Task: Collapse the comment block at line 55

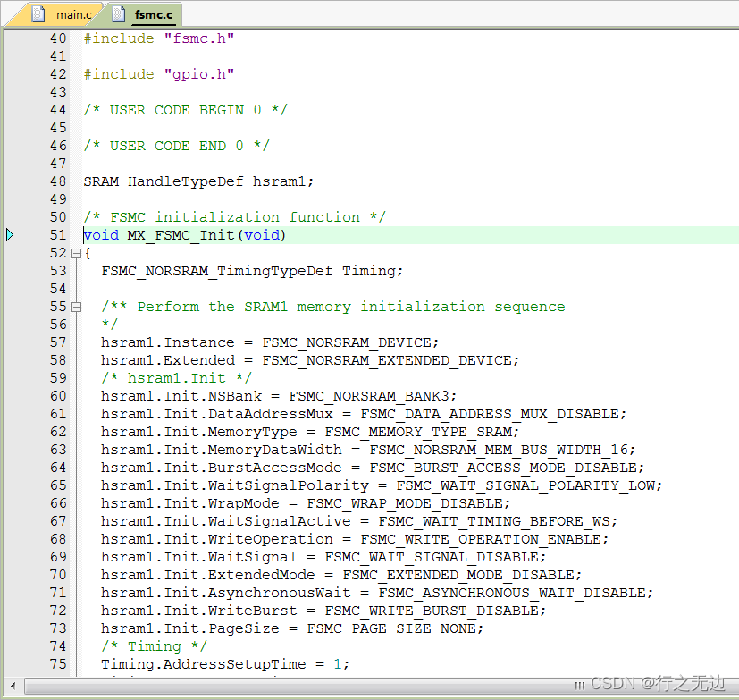Action: coord(76,308)
